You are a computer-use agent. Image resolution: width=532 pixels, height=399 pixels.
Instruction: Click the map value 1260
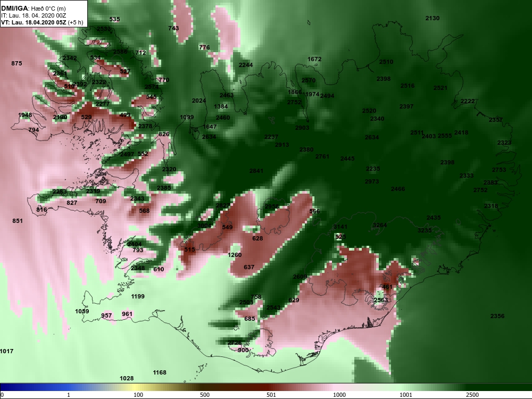(235, 255)
